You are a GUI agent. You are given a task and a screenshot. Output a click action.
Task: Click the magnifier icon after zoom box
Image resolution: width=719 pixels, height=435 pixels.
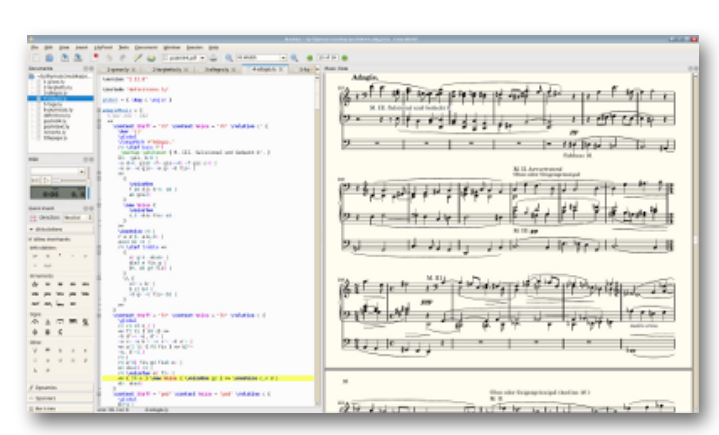294,58
